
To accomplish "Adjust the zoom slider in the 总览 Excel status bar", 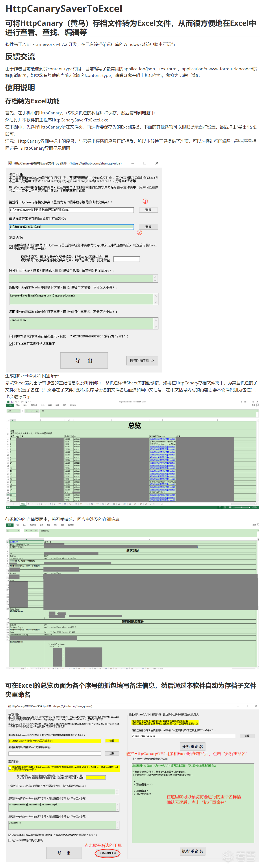I will (x=241, y=507).
